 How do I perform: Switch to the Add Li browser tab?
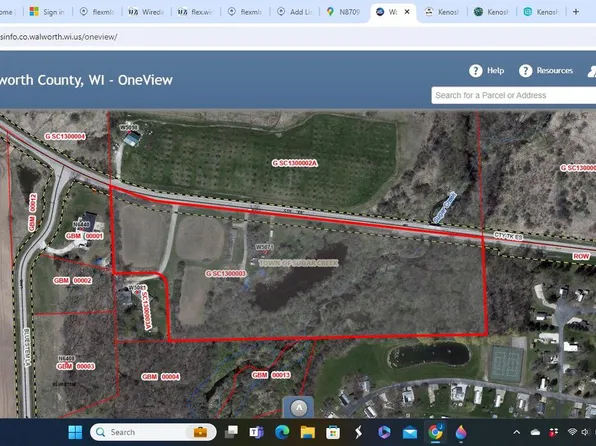point(295,12)
